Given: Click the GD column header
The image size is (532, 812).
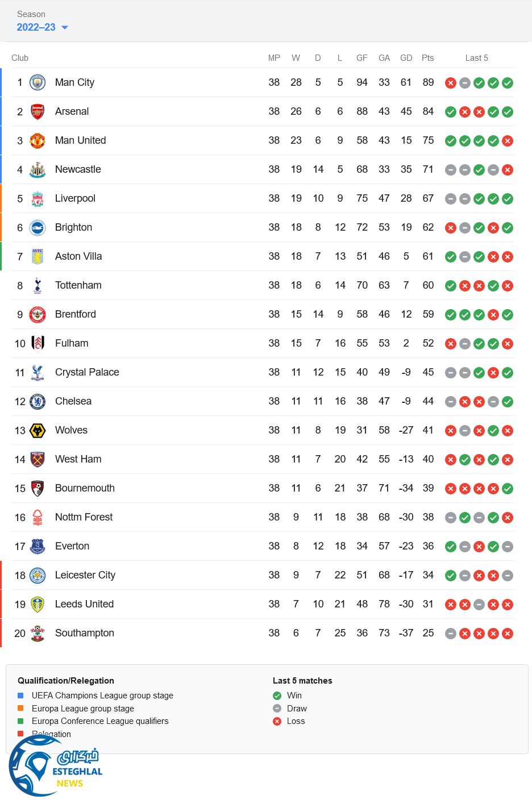Looking at the screenshot, I should click(406, 58).
